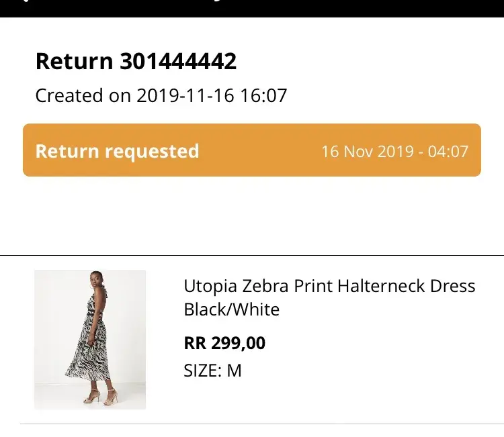Open Utopia Zebra Print Halterneck Dress link
Viewport: 504px width, 437px height.
pyautogui.click(x=329, y=287)
